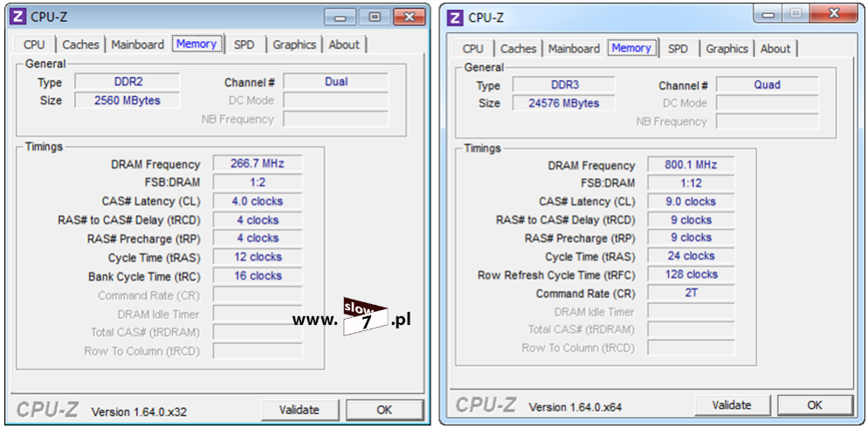
Task: Open the SPD tab in right window
Action: (678, 49)
